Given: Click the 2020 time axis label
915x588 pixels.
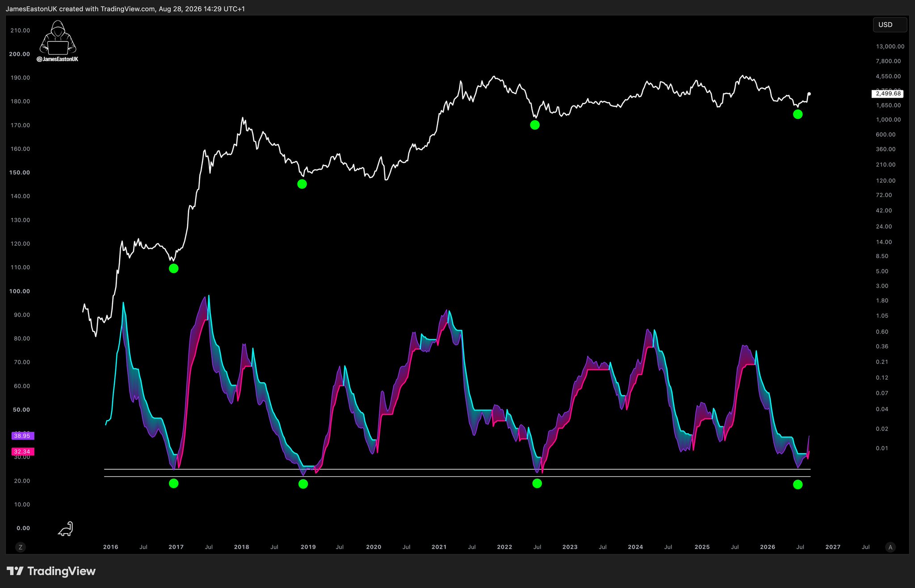Looking at the screenshot, I should [374, 547].
